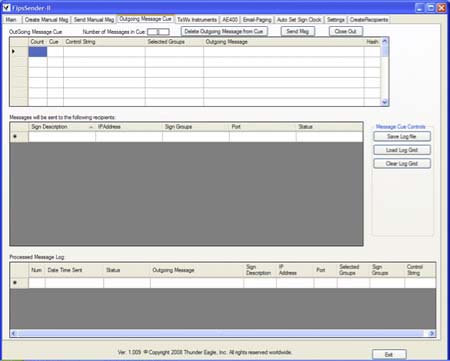Viewport: 450px width, 361px height.
Task: Select new row asterisk in processed log grid
Action: point(15,283)
